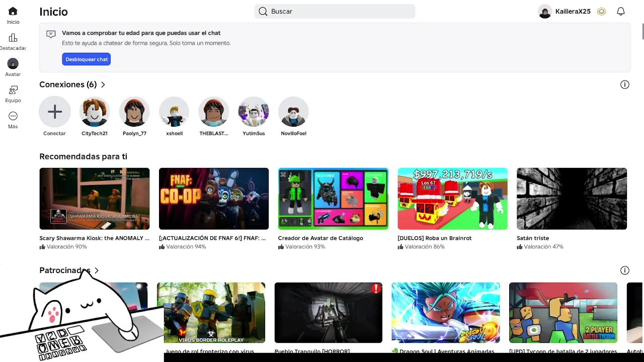This screenshot has height=362, width=644.
Task: Click the page vertical scrollbar thumb
Action: pyautogui.click(x=642, y=30)
